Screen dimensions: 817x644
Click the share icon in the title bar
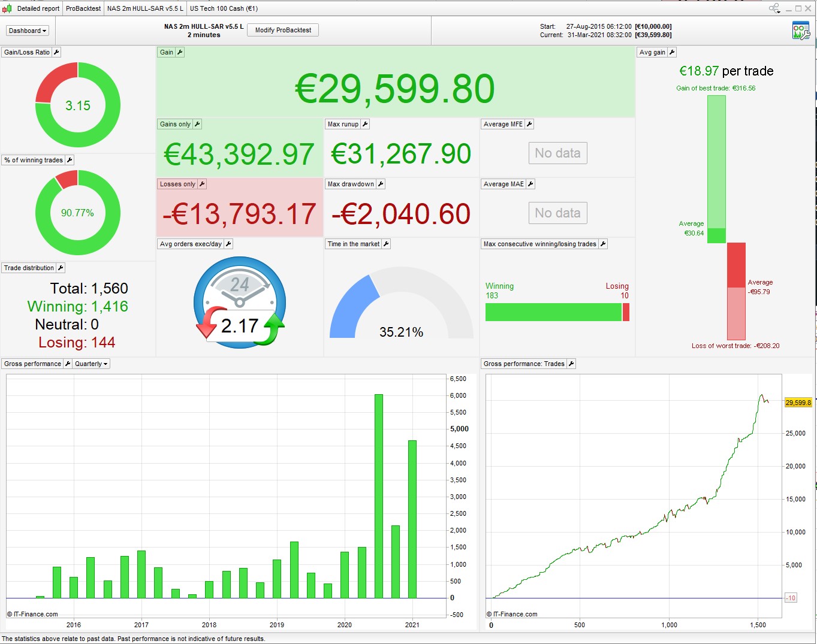click(774, 8)
